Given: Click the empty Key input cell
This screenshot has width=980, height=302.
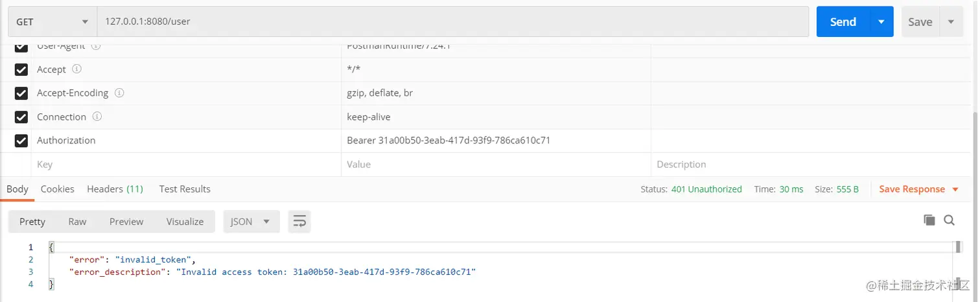Looking at the screenshot, I should click(x=186, y=165).
